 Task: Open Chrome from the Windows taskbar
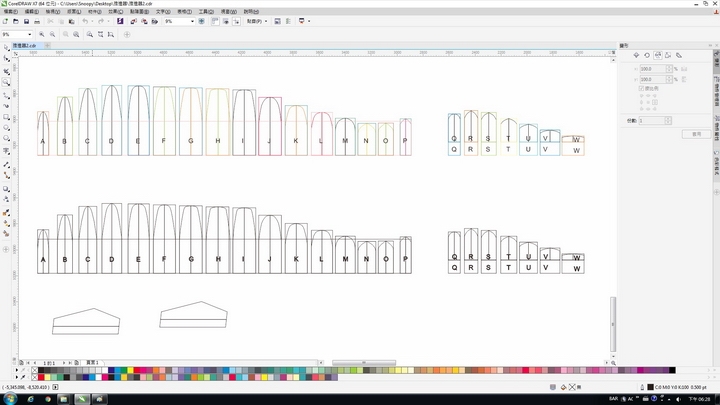tap(47, 399)
